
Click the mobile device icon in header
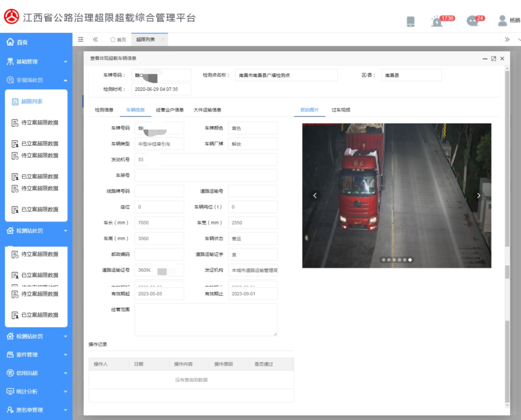click(x=411, y=22)
